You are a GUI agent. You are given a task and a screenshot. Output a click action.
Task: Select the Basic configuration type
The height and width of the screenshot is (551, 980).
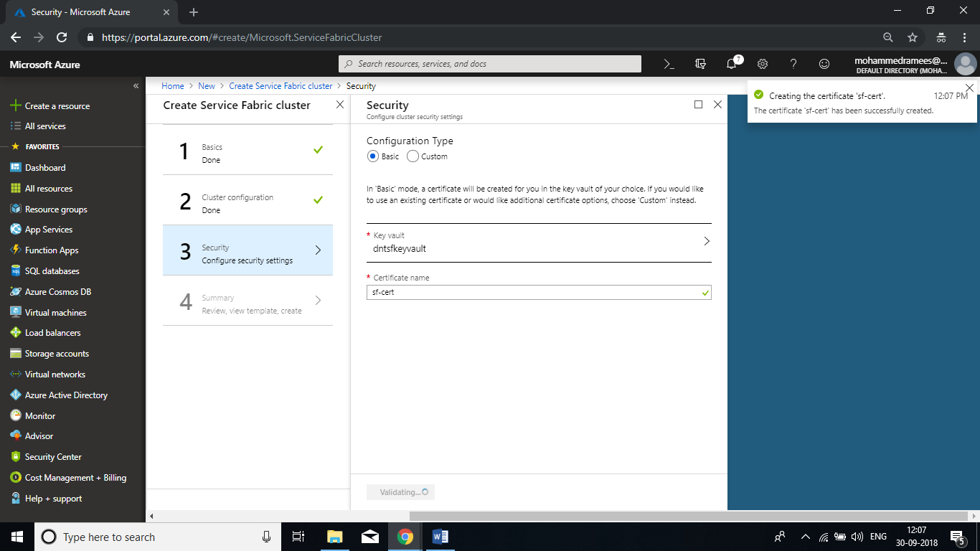pos(372,156)
